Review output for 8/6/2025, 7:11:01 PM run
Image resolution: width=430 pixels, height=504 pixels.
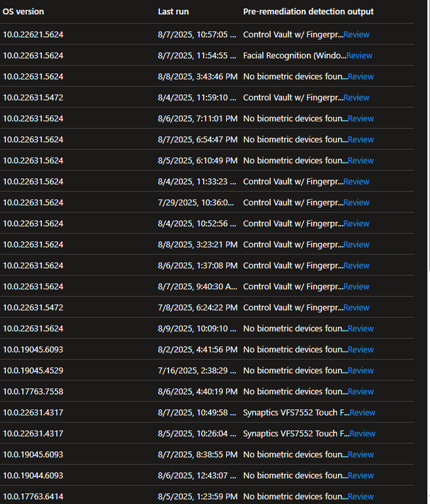click(361, 119)
